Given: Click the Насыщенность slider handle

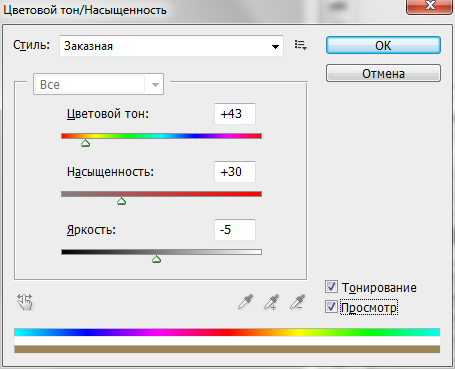Looking at the screenshot, I should click(121, 201).
